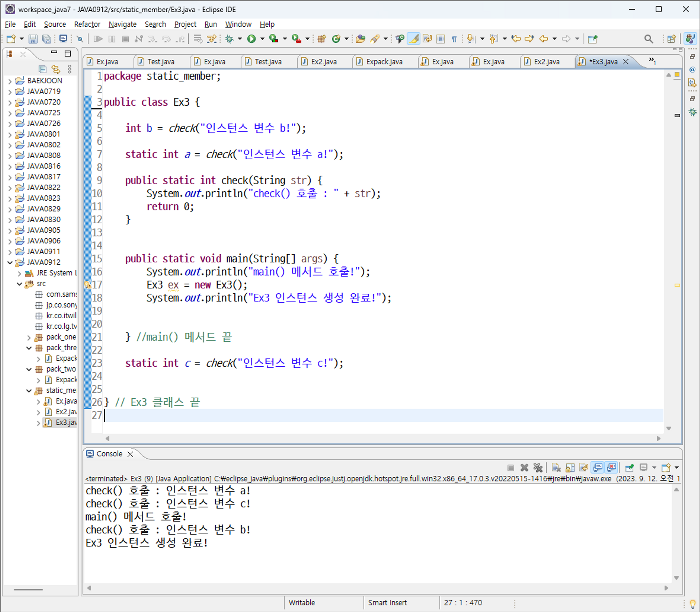
Task: Click the green Run button in toolbar
Action: click(x=251, y=39)
